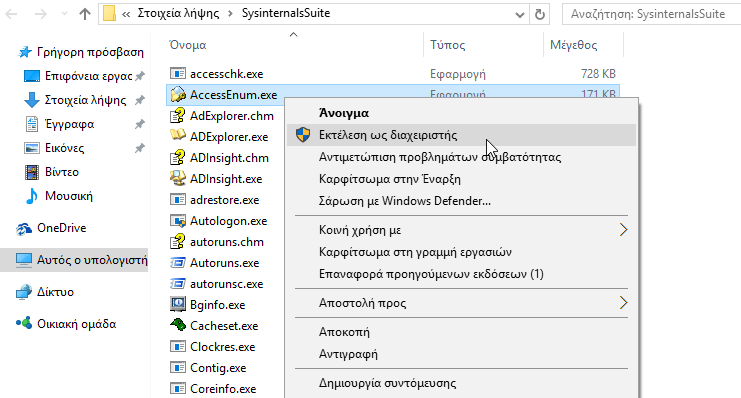Screen dimensions: 741x398
Task: Choose Αντιμετώπιση προβλημάτων συμβατότητας
Action: click(x=461, y=157)
